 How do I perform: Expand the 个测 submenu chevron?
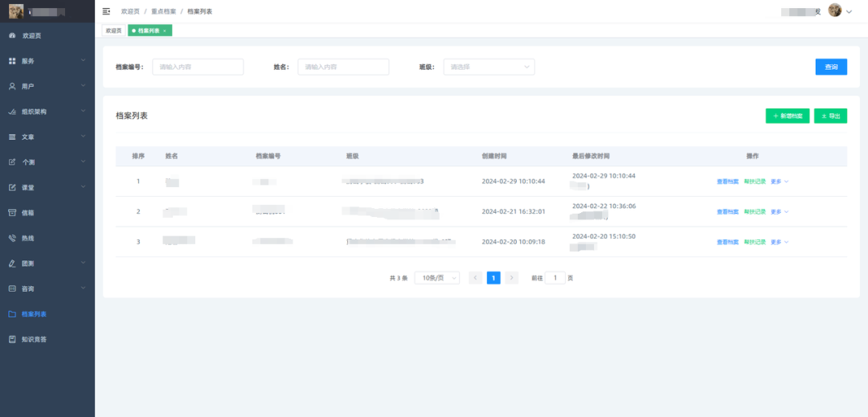point(83,161)
